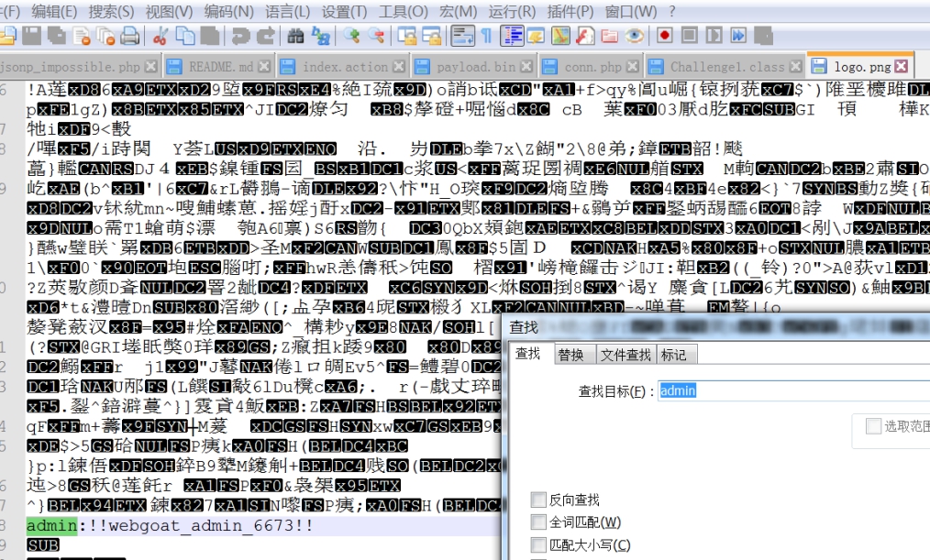Close the README.md tab
Image resolution: width=930 pixels, height=560 pixels.
pyautogui.click(x=264, y=66)
